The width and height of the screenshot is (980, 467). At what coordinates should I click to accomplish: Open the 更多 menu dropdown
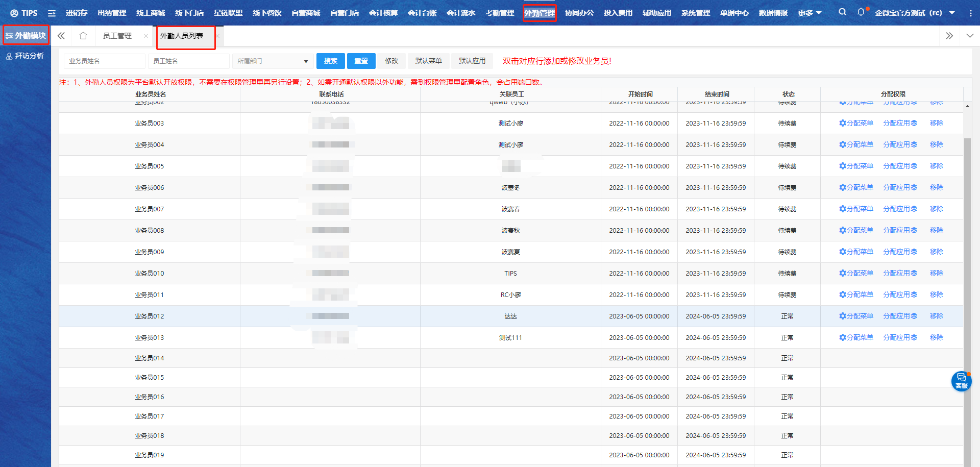click(x=810, y=13)
